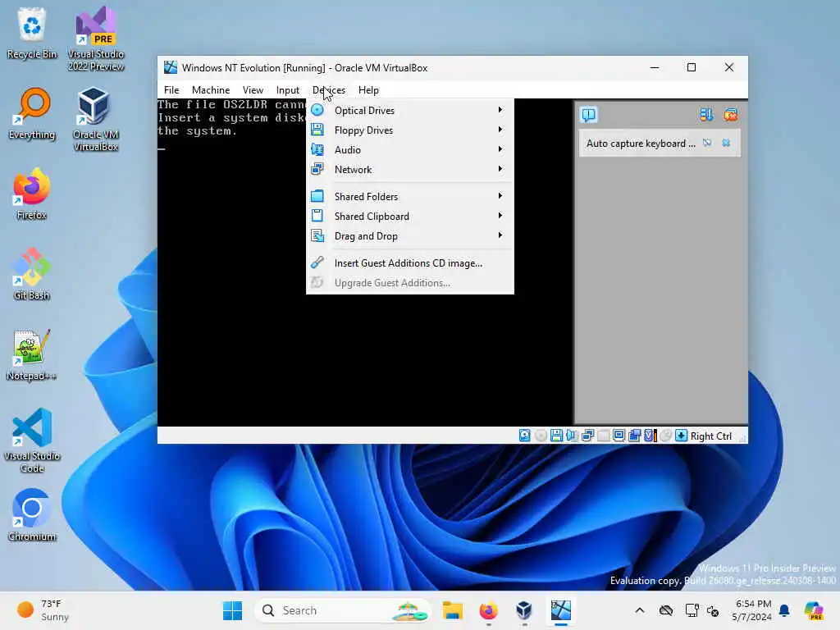Toggle keep finished progresses icon in notification panel
Viewport: 840px width, 630px height.
tap(706, 115)
